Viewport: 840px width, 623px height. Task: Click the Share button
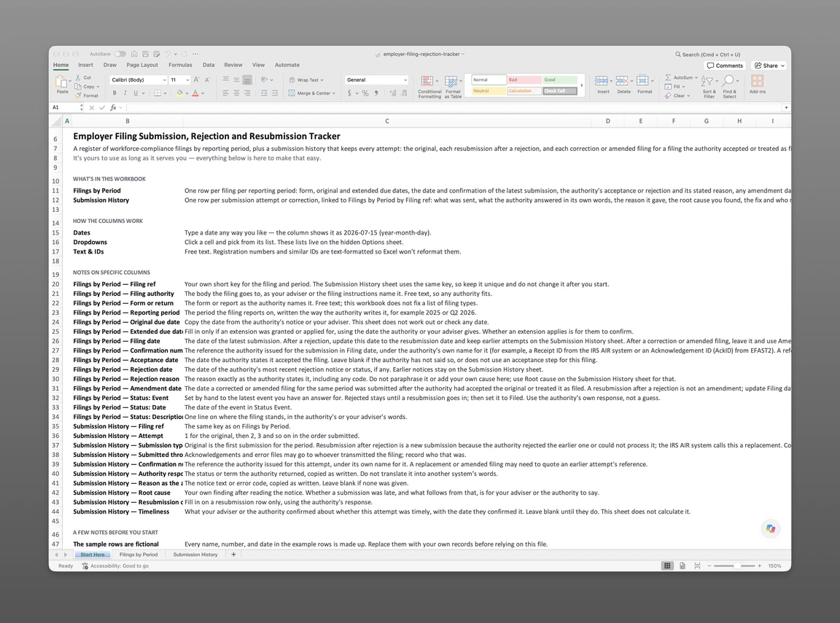click(770, 66)
